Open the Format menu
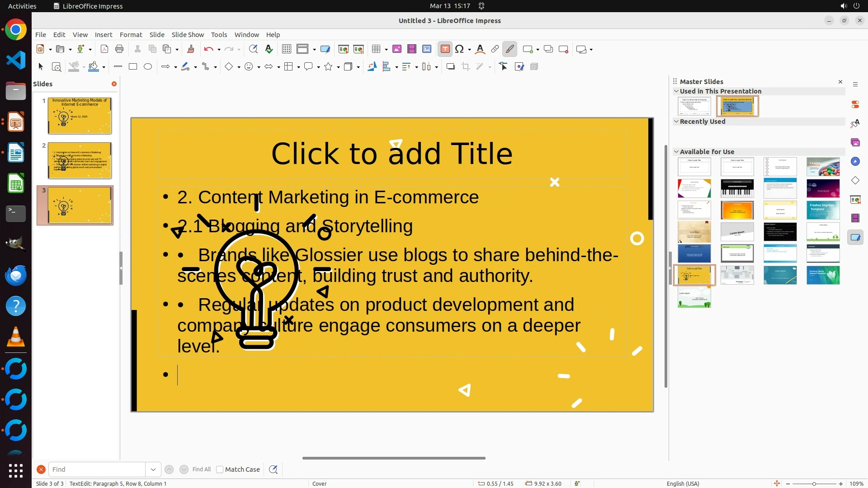This screenshot has height=488, width=868. (x=131, y=35)
